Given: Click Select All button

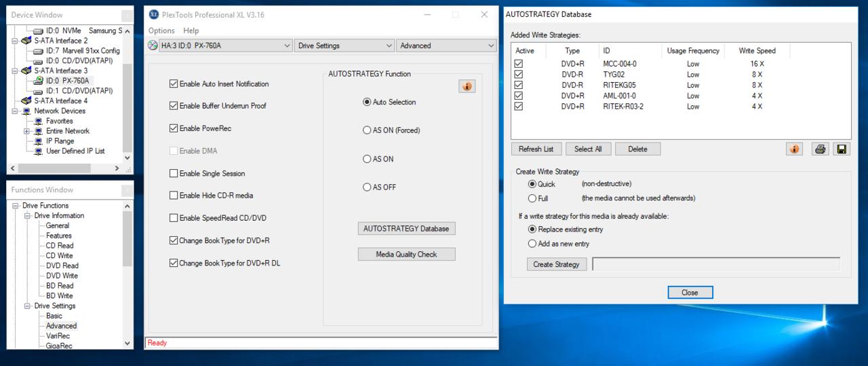Looking at the screenshot, I should [588, 149].
